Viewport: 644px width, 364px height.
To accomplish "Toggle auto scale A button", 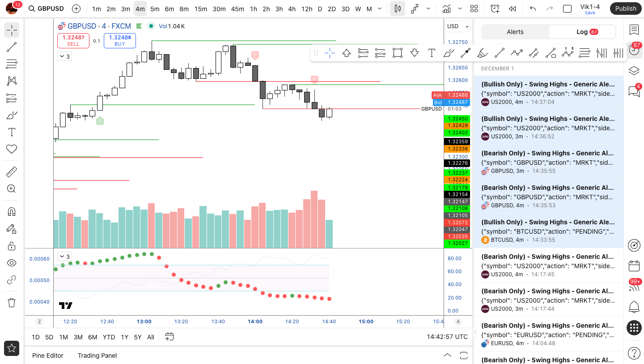I will pos(458,321).
